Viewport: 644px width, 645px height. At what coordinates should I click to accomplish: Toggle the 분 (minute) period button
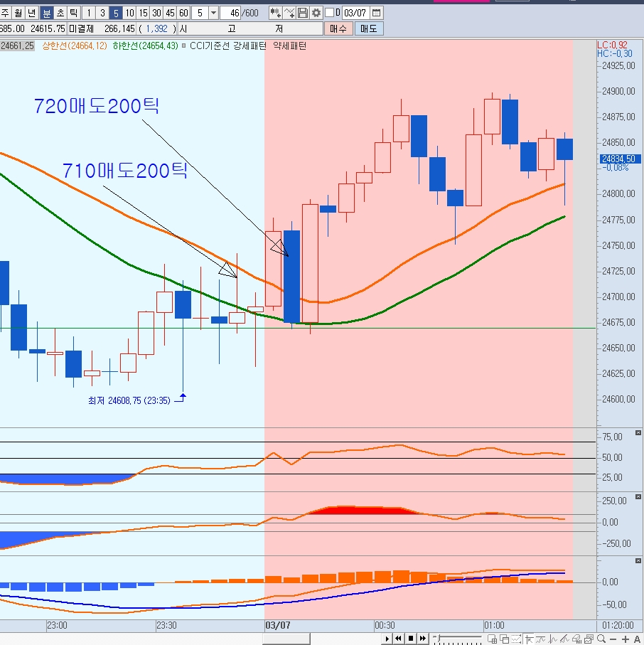click(46, 13)
